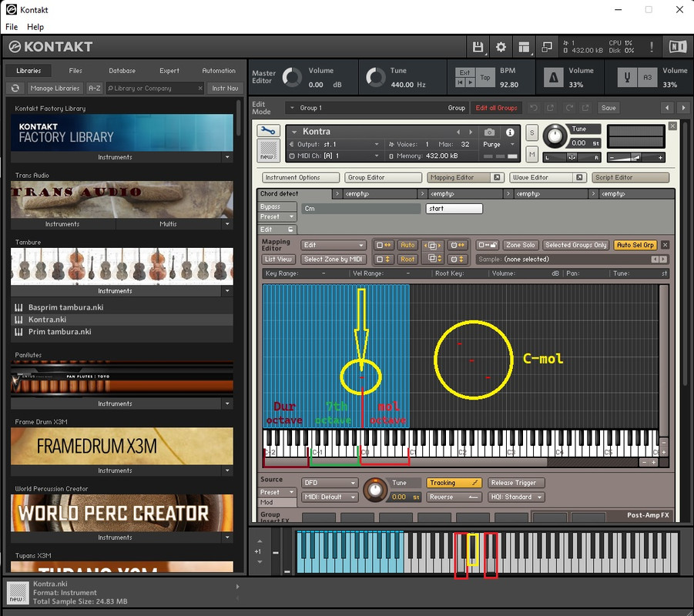Screen dimensions: 694x616
Task: Open MIDI Ch dropdown
Action: 334,156
